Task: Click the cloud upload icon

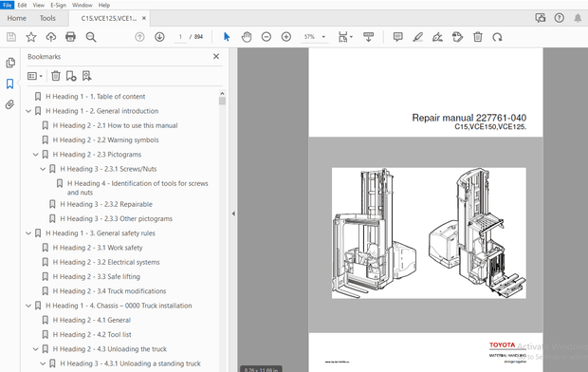Action: pos(51,37)
